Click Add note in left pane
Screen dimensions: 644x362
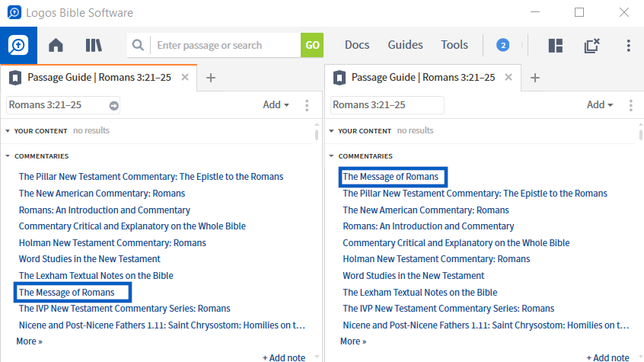(284, 358)
